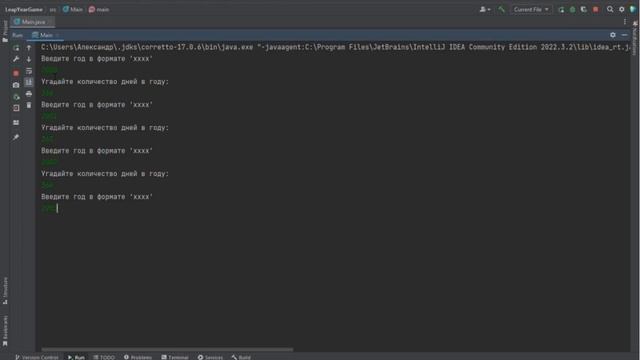Build project with hammer icon
The image size is (640, 360).
(x=501, y=9)
